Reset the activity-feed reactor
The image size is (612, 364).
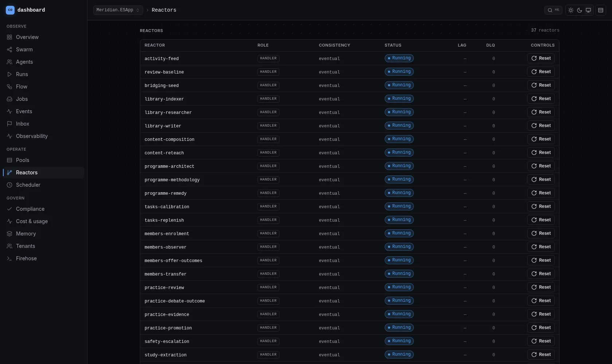[541, 58]
